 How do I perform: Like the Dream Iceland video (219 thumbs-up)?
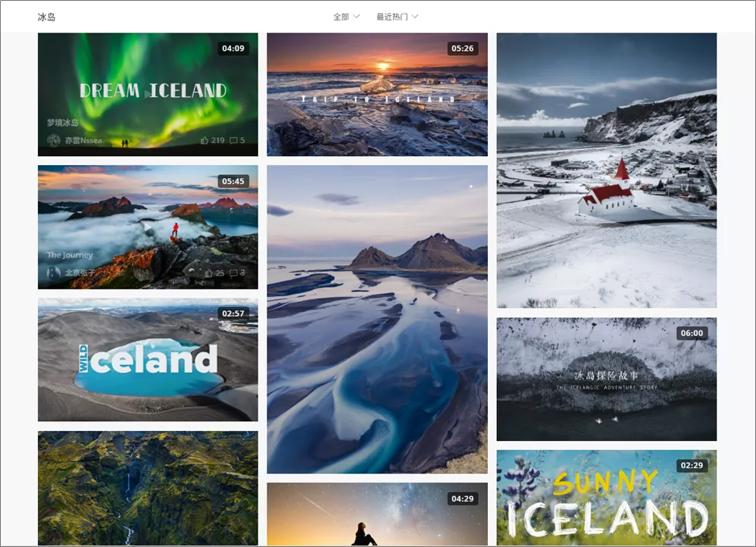(205, 140)
